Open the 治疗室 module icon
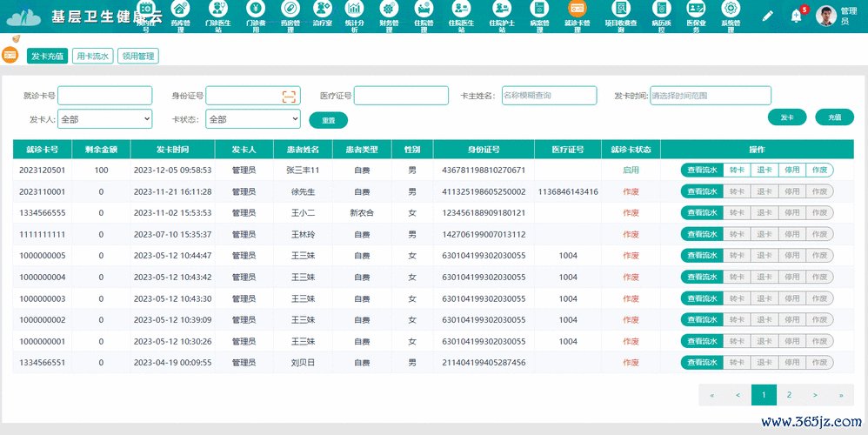Screen dimensions: 868x435 [x=322, y=9]
